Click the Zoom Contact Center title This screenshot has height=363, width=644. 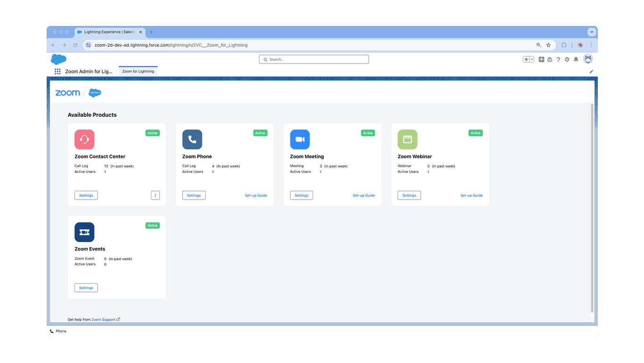coord(100,157)
